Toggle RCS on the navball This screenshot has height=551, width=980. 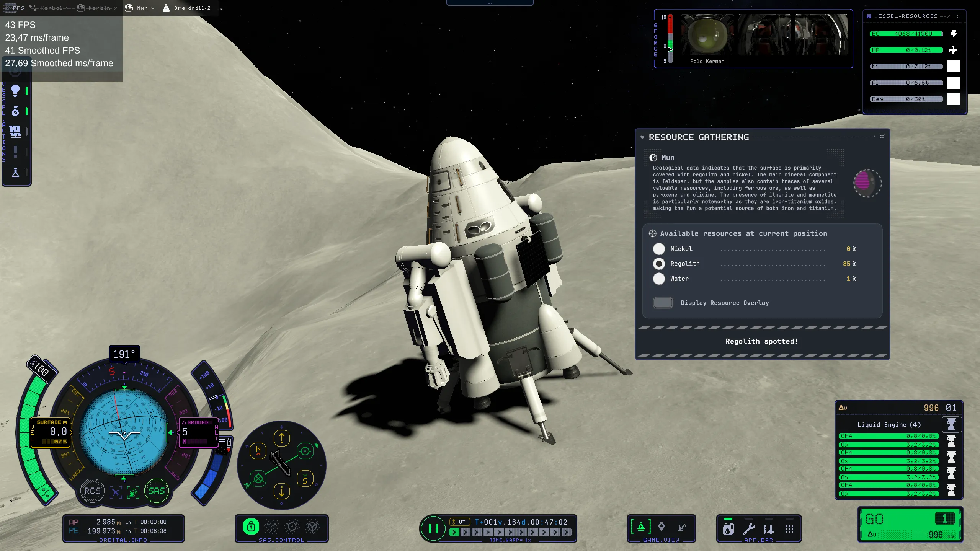click(92, 491)
